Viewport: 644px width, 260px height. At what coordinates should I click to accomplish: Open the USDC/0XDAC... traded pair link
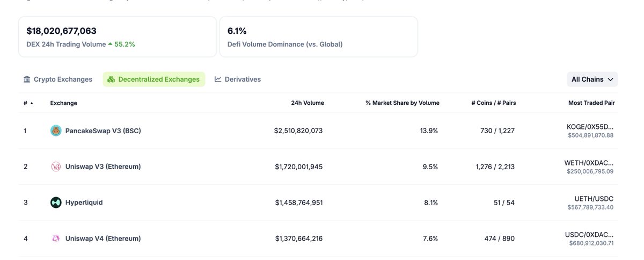coord(589,235)
